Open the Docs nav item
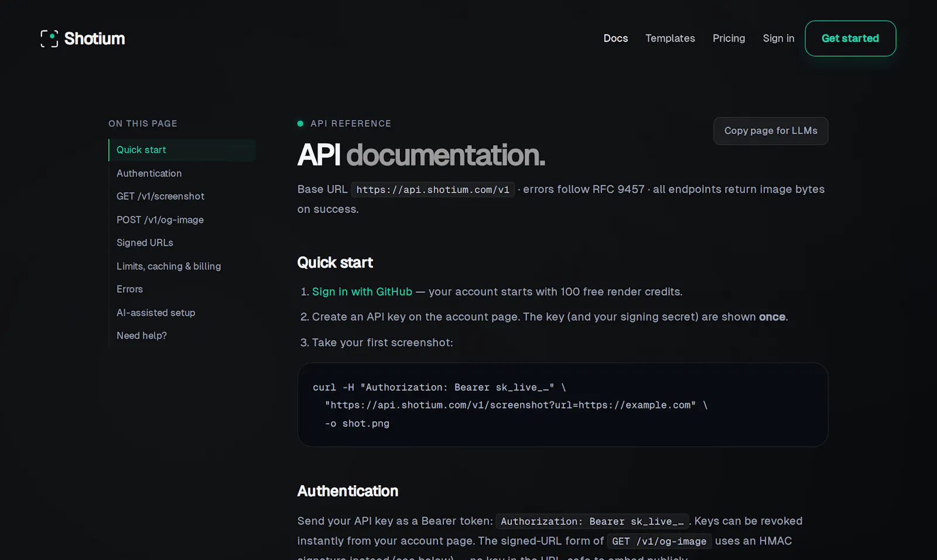This screenshot has height=560, width=937. pos(615,39)
